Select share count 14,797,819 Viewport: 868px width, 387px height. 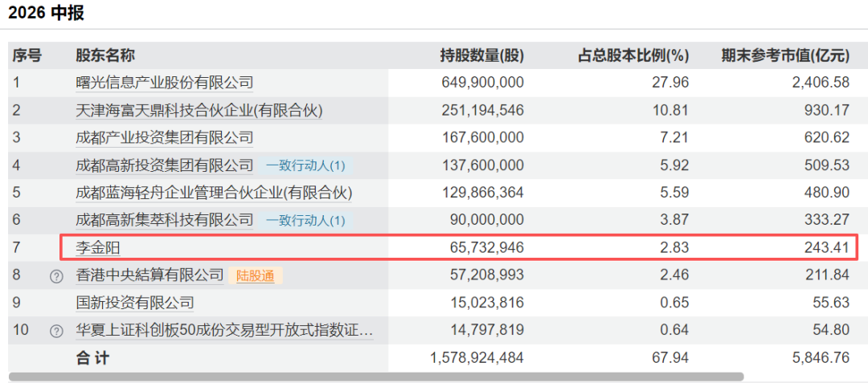tap(487, 331)
